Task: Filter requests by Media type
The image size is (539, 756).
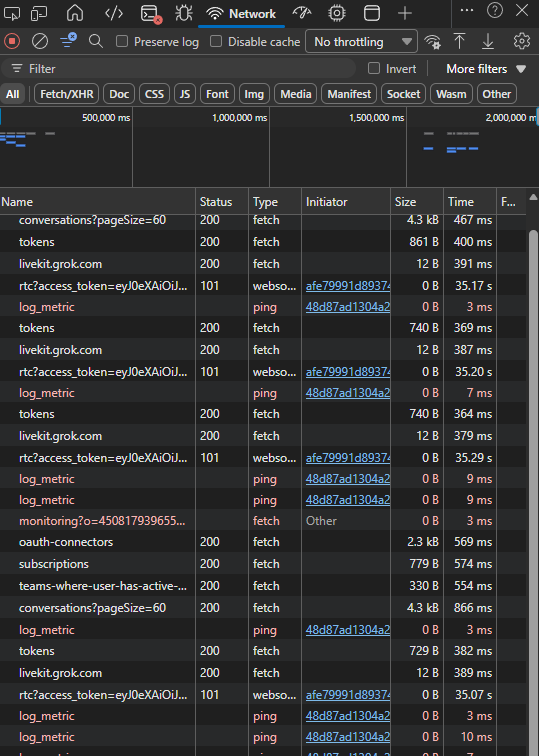Action: (296, 94)
